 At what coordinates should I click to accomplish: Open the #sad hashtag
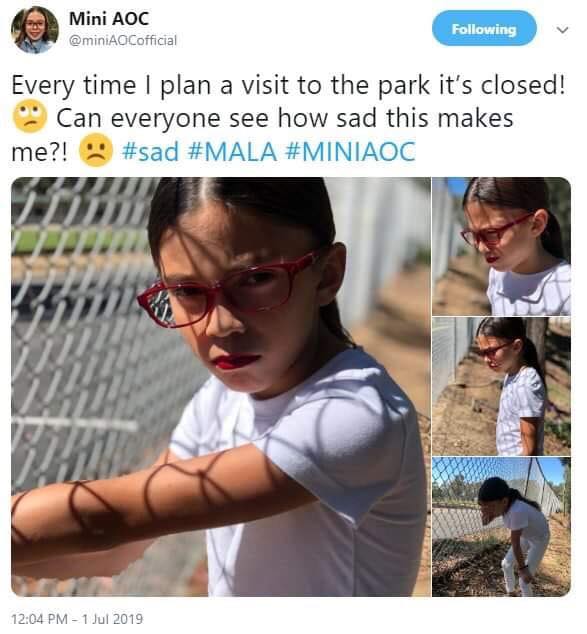150,152
